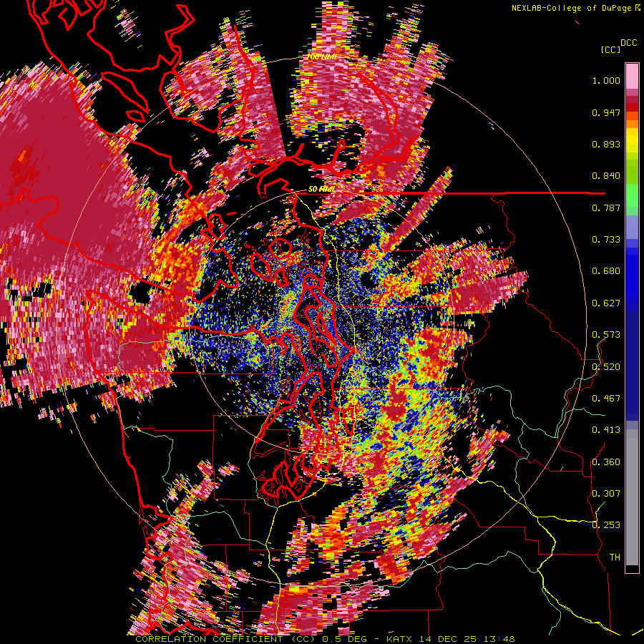Click the 0.947 legend value
This screenshot has height=644, width=644.
pyautogui.click(x=606, y=112)
